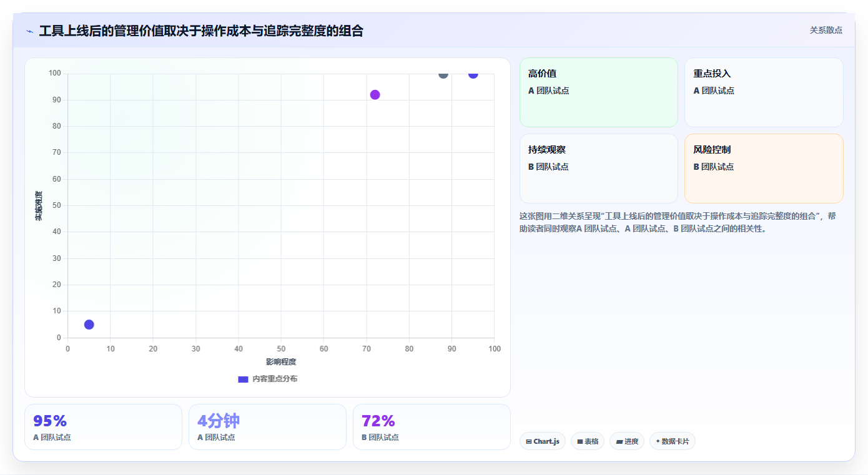Screen dimensions: 868x475
Task: Click the Chart.js chip
Action: (543, 441)
